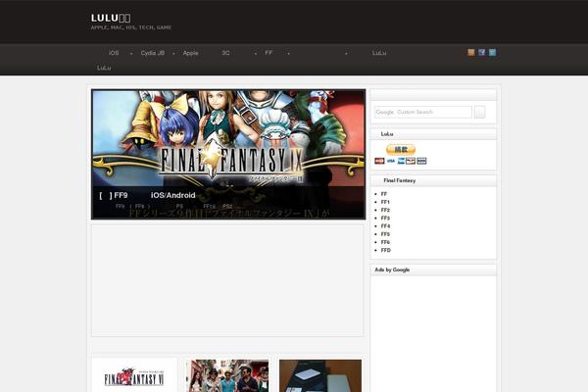The width and height of the screenshot is (588, 392).
Task: Open the FF6 link in sidebar
Action: point(385,242)
